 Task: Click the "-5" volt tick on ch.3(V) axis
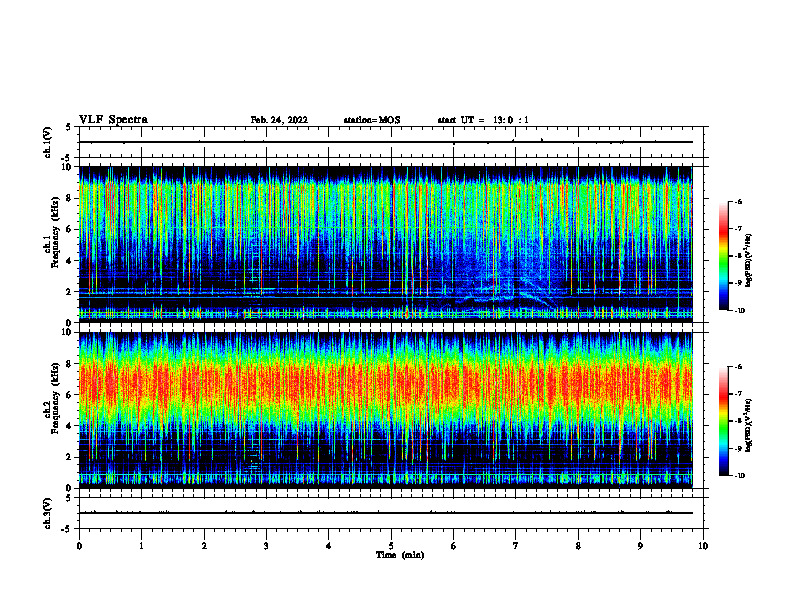click(x=67, y=529)
